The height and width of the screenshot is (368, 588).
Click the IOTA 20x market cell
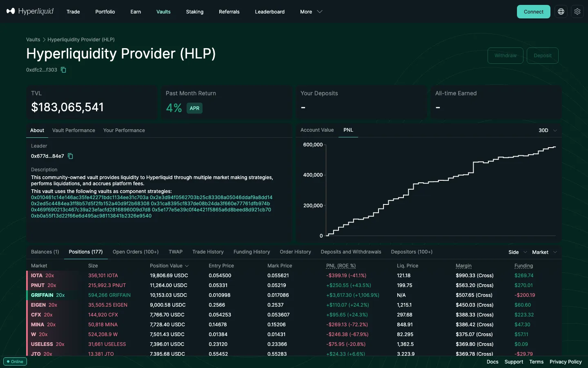point(42,276)
